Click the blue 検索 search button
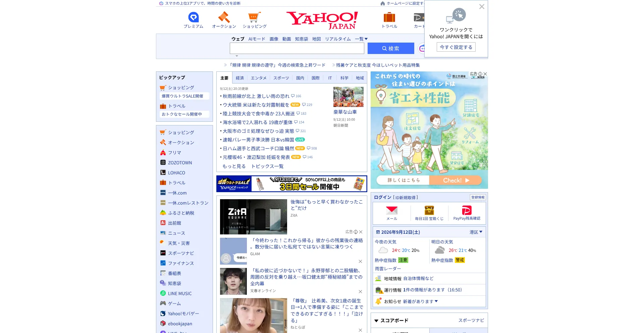This screenshot has height=333, width=644. pos(391,48)
